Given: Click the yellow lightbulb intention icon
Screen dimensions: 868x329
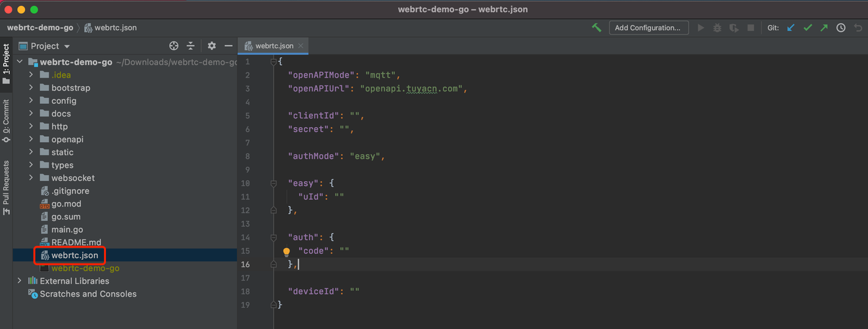Looking at the screenshot, I should point(286,251).
